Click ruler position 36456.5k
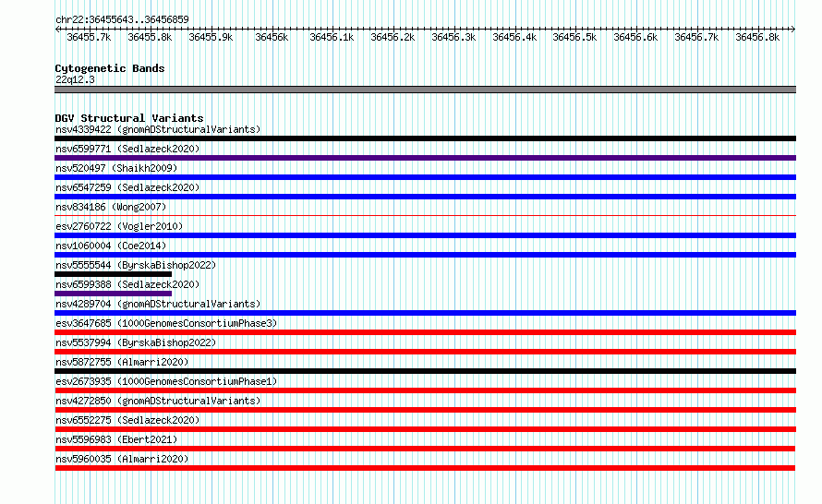The width and height of the screenshot is (822, 504). pyautogui.click(x=575, y=37)
